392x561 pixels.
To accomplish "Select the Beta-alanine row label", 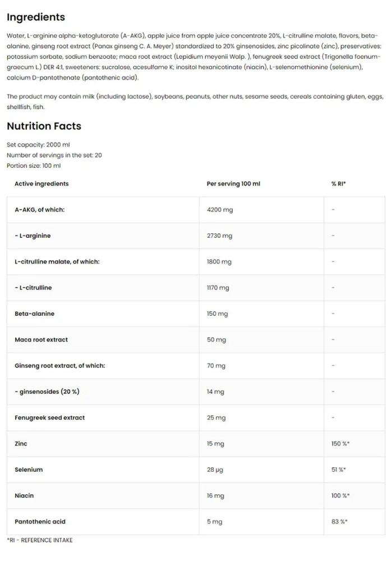I will [34, 314].
